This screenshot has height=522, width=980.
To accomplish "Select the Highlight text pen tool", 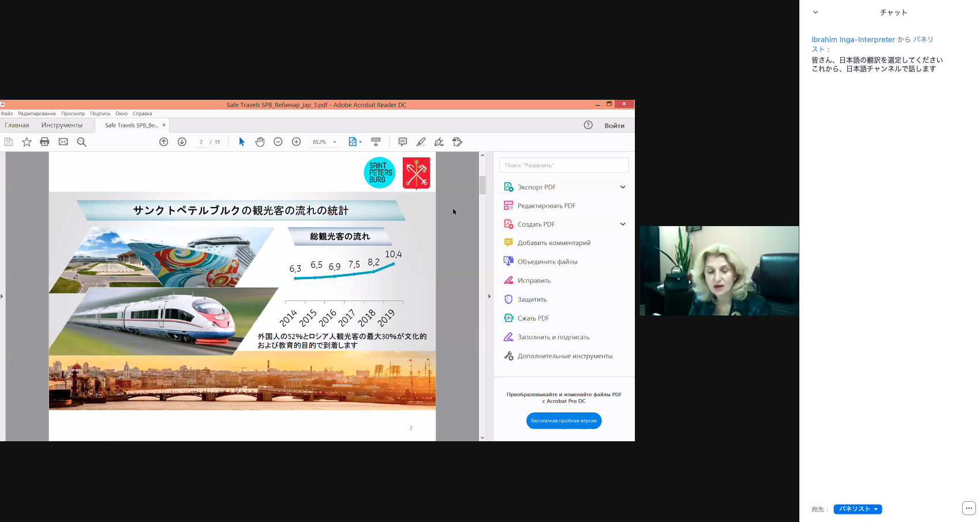I will tap(421, 142).
